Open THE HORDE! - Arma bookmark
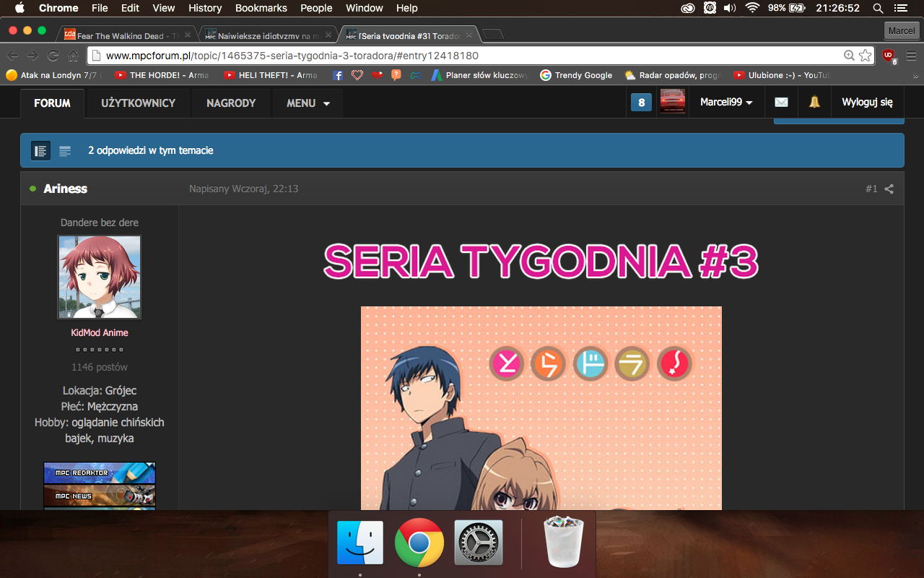 pos(162,75)
